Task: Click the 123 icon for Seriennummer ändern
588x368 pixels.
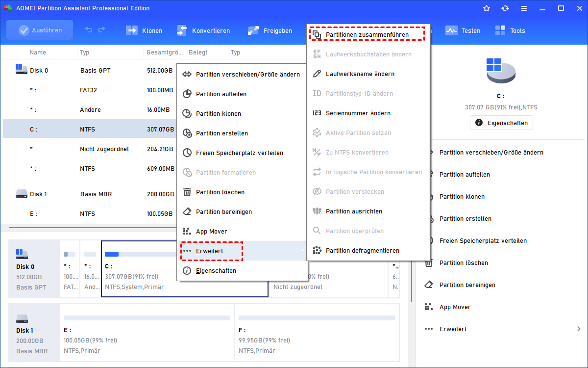Action: tap(317, 113)
